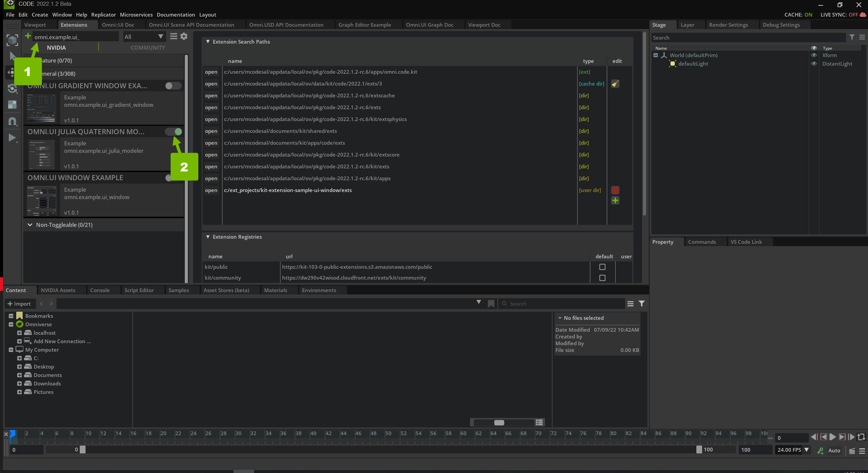
Task: Toggle the Auto keying button
Action: pyautogui.click(x=834, y=451)
